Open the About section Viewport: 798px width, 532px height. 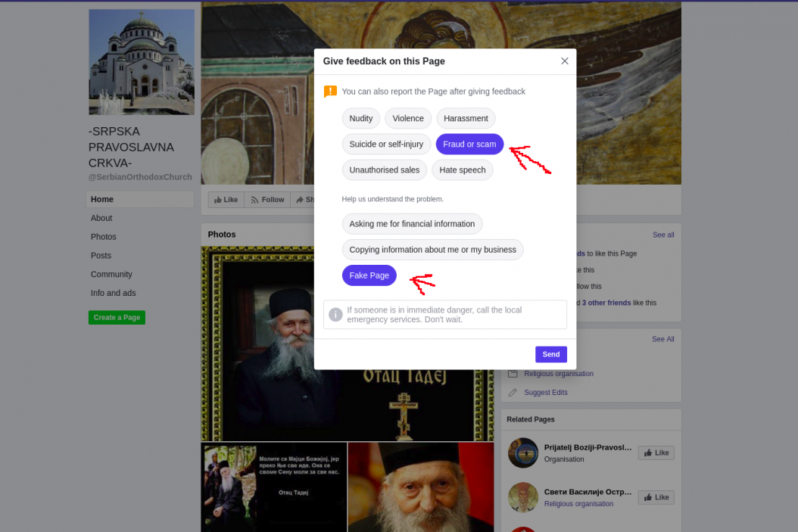101,218
